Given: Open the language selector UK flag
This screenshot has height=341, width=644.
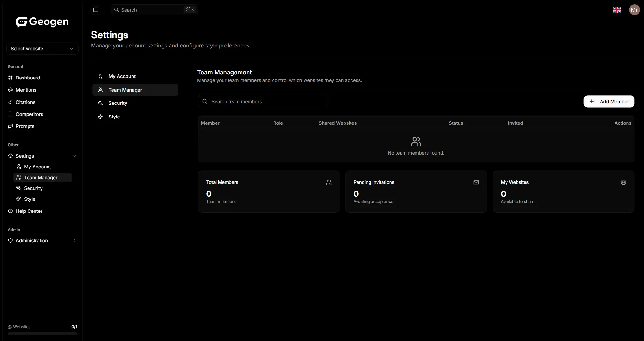Looking at the screenshot, I should tap(617, 10).
